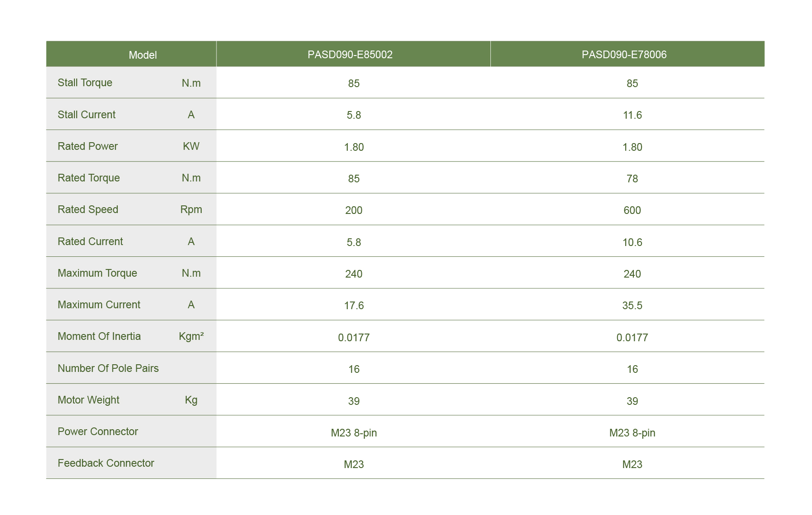The height and width of the screenshot is (515, 812).
Task: Click the Rpm unit text
Action: pos(191,209)
